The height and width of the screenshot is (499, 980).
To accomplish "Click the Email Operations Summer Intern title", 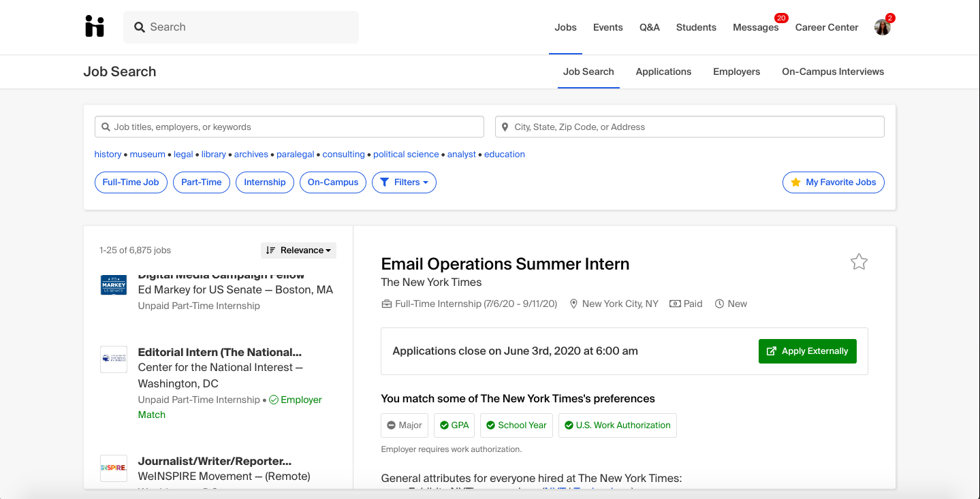I will coord(505,264).
